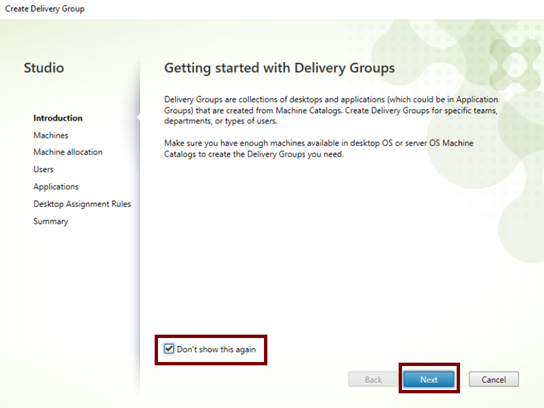544x408 pixels.
Task: Click the Create Delivery Group window title
Action: point(45,9)
